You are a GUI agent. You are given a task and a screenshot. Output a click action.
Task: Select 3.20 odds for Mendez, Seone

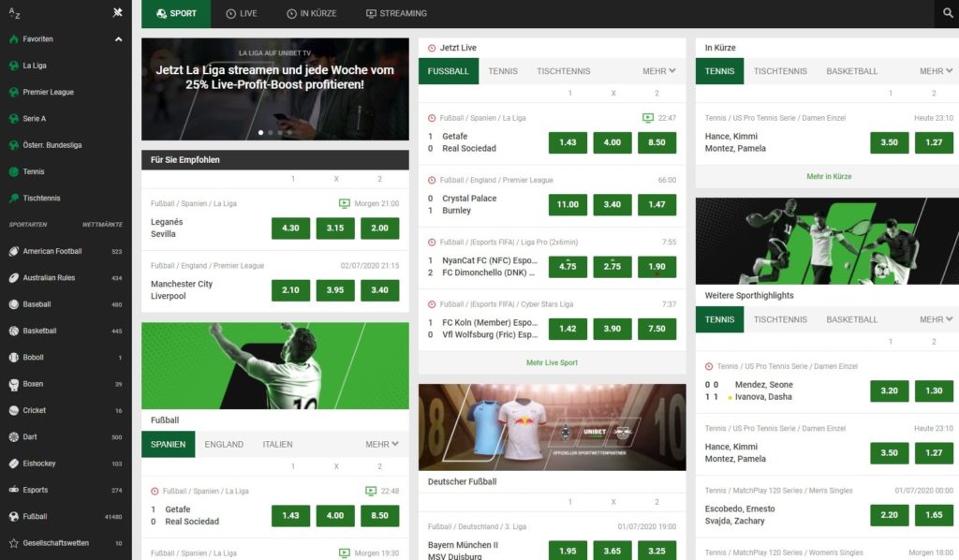click(890, 391)
